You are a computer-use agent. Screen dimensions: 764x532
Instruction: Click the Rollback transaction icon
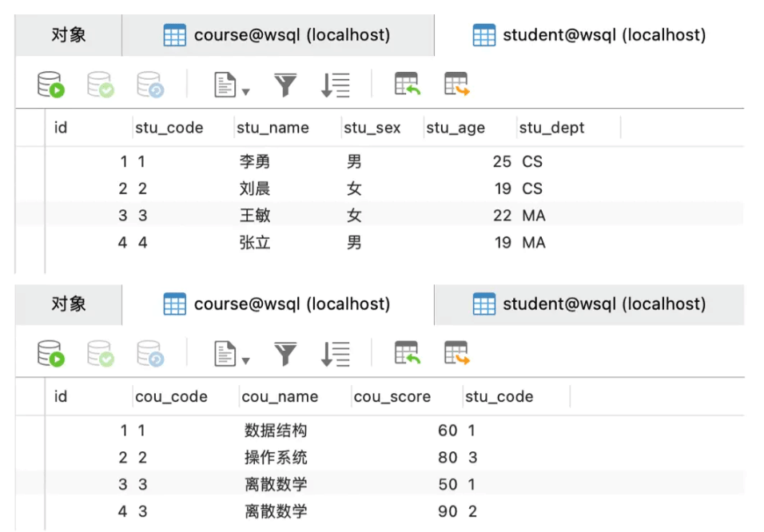coord(149,84)
